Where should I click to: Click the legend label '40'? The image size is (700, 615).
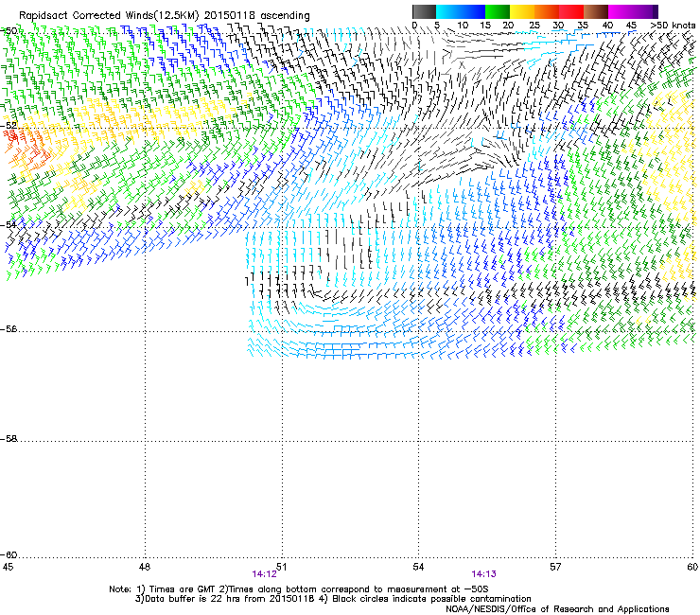click(607, 26)
